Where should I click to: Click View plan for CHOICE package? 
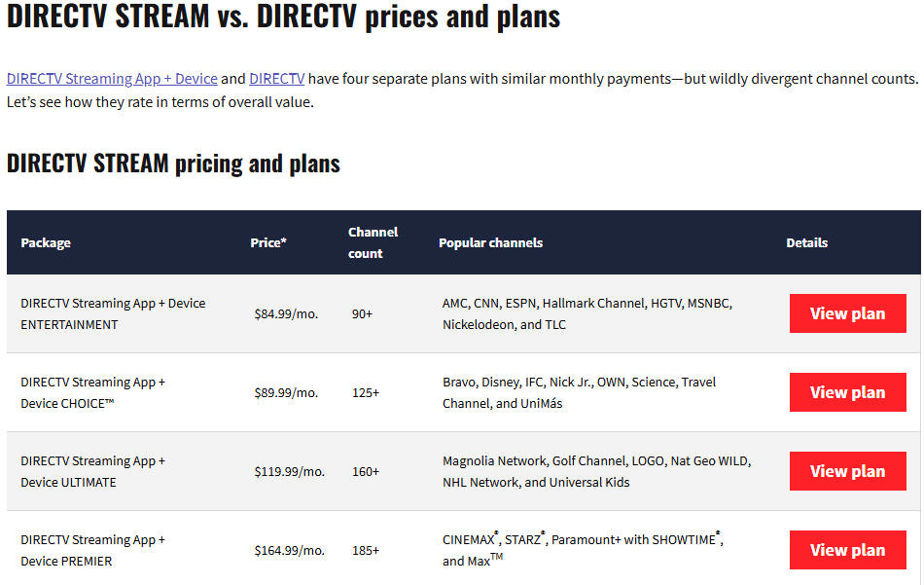pos(847,392)
